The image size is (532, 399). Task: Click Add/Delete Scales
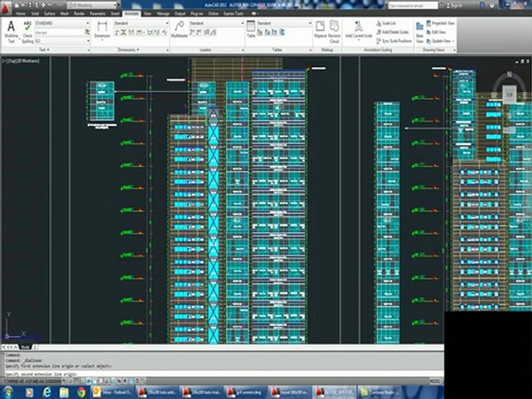pyautogui.click(x=392, y=32)
